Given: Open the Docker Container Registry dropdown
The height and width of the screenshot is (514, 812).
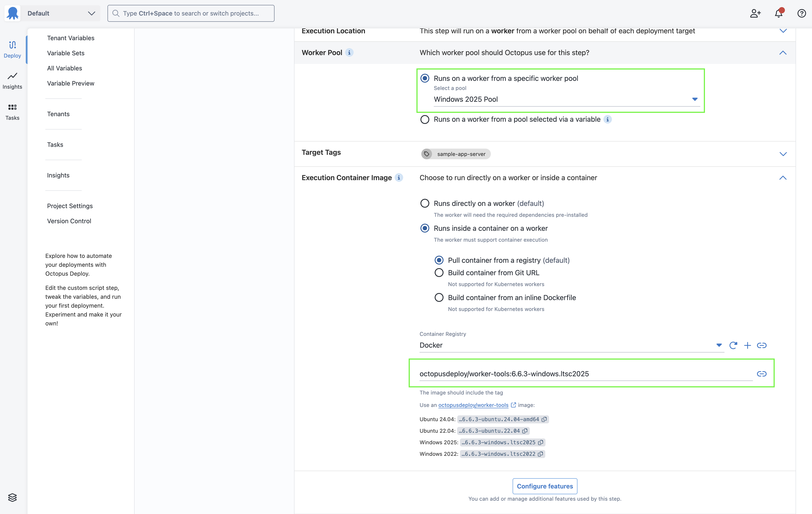Looking at the screenshot, I should pyautogui.click(x=571, y=345).
